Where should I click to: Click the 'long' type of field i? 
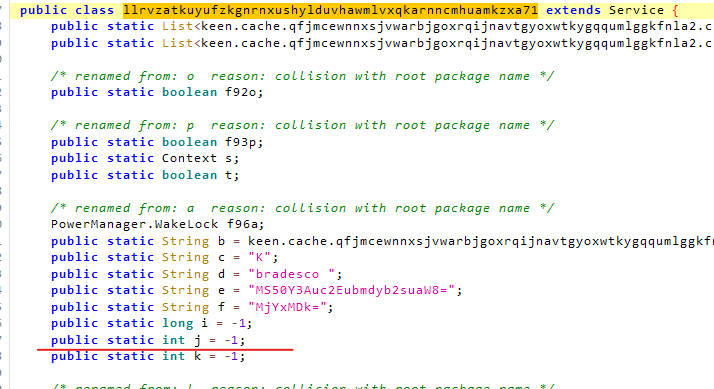(178, 323)
